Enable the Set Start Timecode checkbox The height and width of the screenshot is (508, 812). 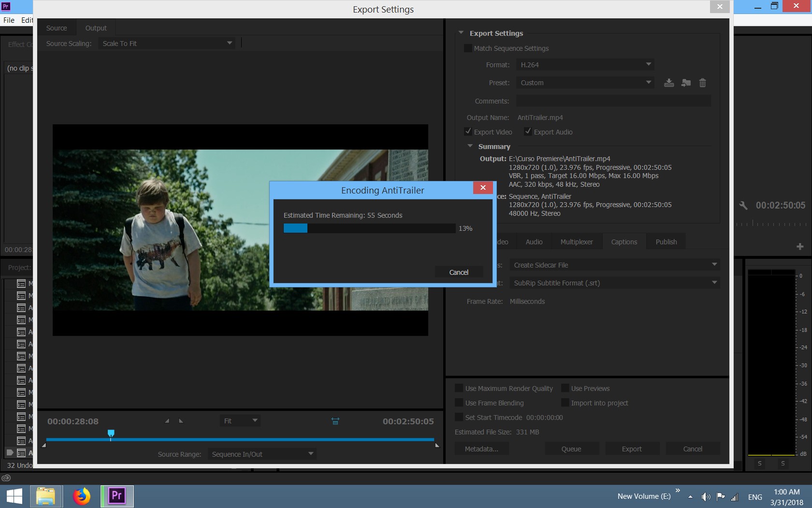(x=459, y=417)
